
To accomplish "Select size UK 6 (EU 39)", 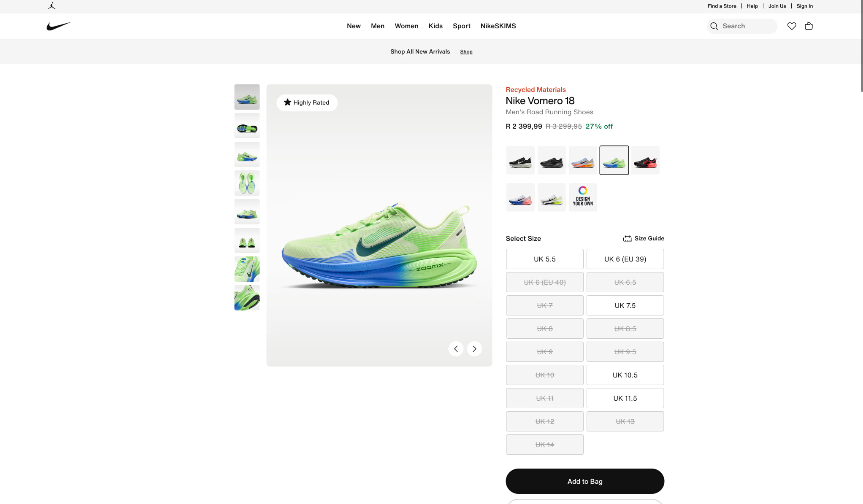I will click(x=625, y=259).
